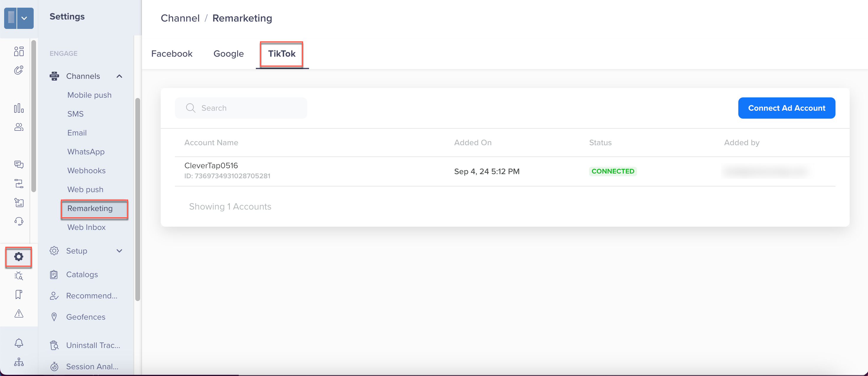
Task: Open the account switcher dropdown arrow
Action: (24, 18)
